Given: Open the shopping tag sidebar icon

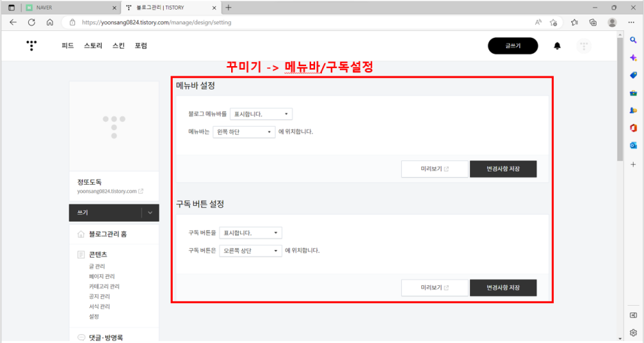Looking at the screenshot, I should 633,75.
